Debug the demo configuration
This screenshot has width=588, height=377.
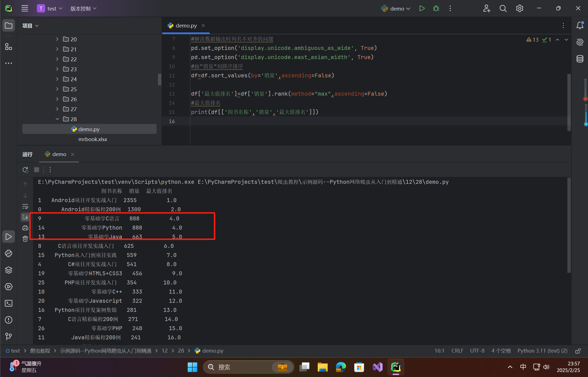(436, 8)
